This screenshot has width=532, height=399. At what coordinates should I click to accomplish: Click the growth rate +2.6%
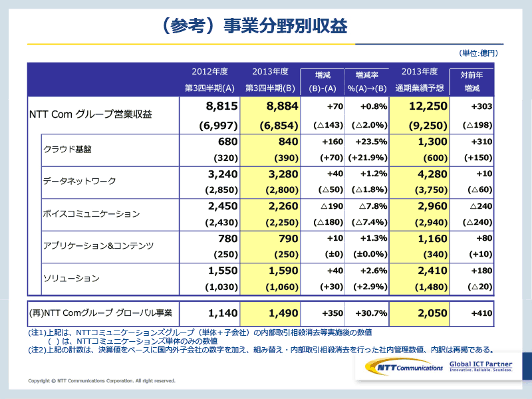pos(373,271)
